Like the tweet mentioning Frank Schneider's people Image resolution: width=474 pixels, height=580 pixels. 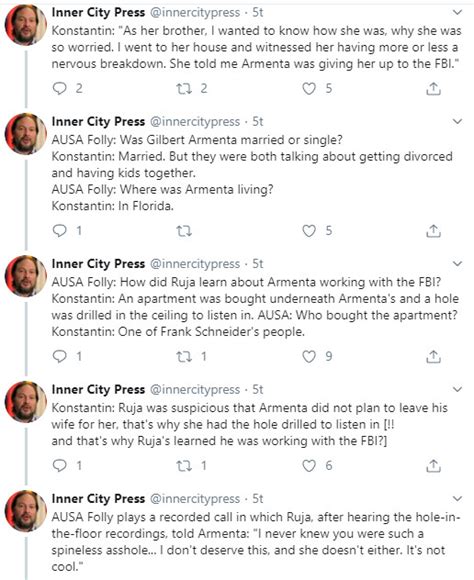pos(309,357)
